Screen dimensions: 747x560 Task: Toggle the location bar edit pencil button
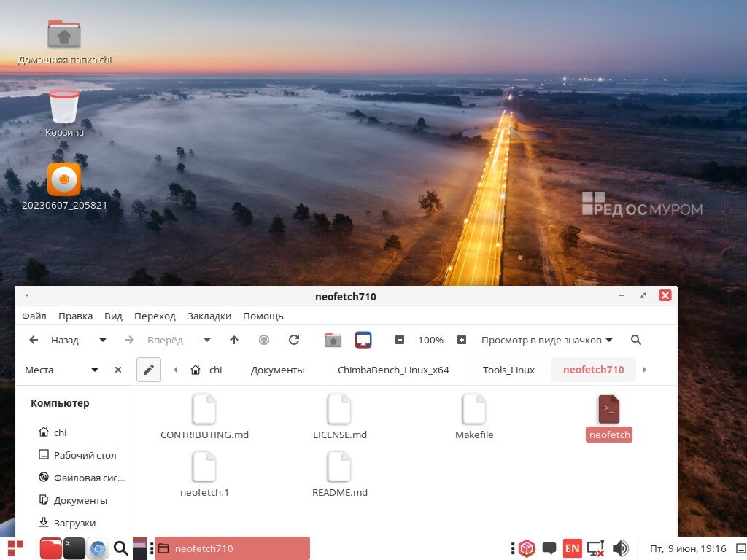[x=149, y=369]
